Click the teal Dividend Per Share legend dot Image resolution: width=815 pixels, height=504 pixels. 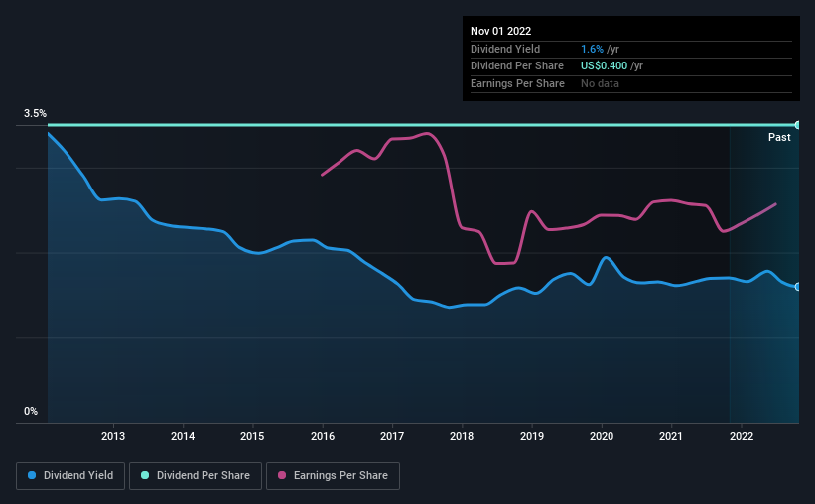(145, 476)
